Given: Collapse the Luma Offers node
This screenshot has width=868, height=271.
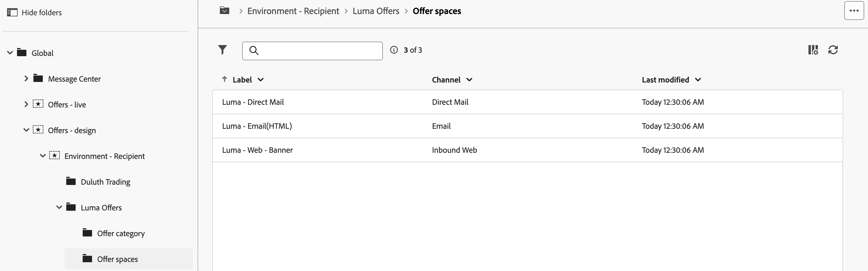Looking at the screenshot, I should (59, 207).
